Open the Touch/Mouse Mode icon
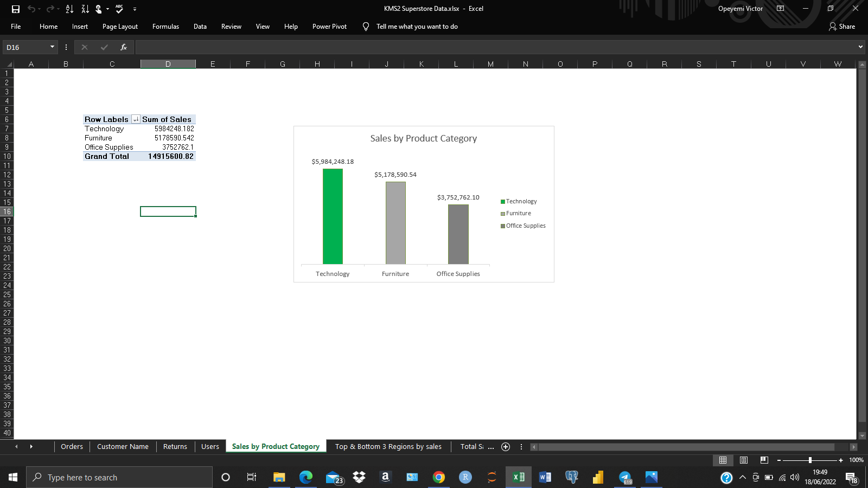868x488 pixels. (99, 9)
